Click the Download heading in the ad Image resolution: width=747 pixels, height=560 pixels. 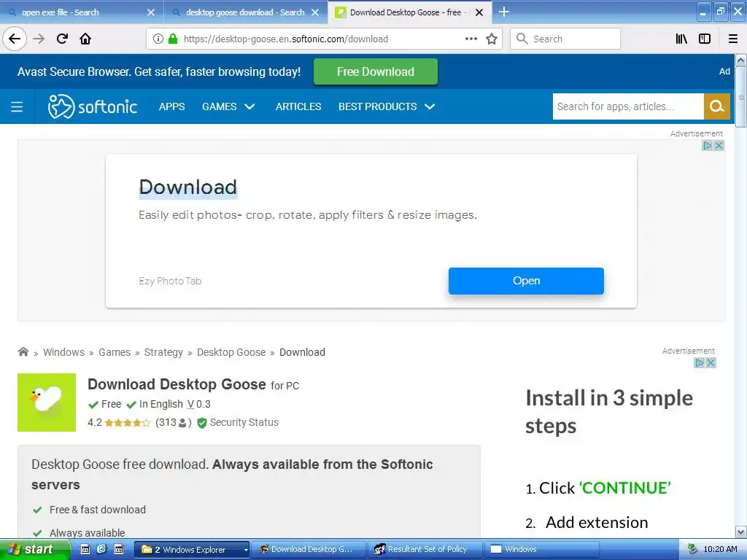click(187, 187)
